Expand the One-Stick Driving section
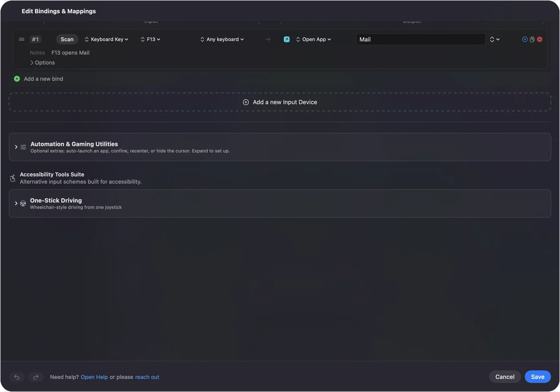 16,203
